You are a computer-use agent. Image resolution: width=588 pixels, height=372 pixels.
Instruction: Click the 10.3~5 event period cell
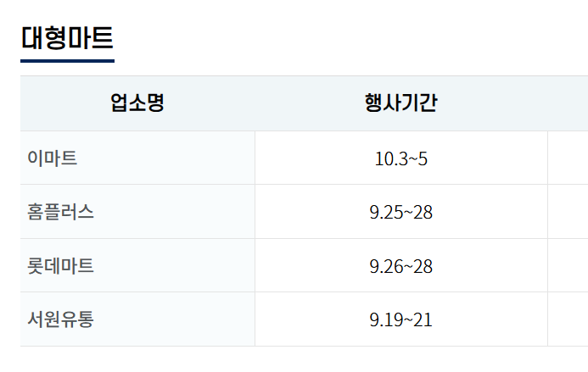(x=400, y=158)
